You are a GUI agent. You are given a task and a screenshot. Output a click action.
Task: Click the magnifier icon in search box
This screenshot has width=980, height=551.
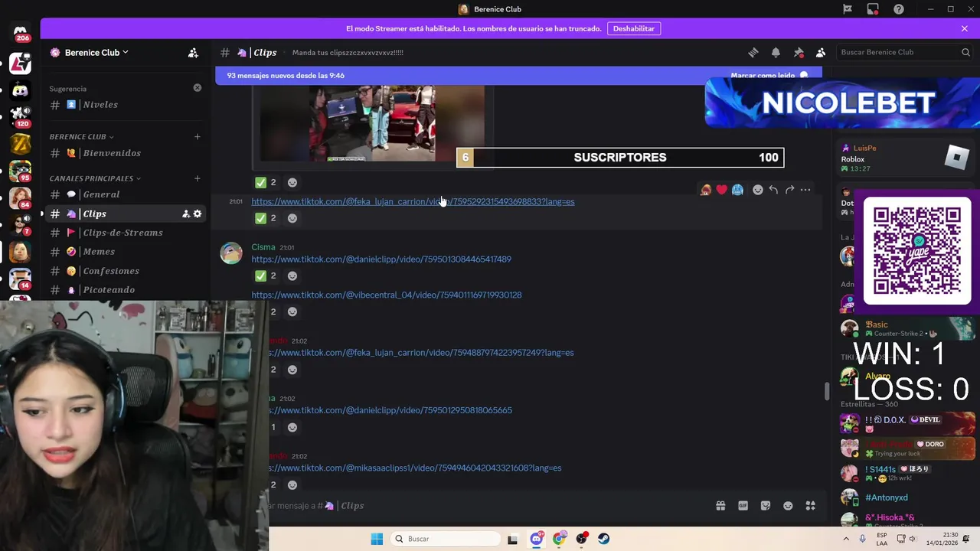click(965, 52)
